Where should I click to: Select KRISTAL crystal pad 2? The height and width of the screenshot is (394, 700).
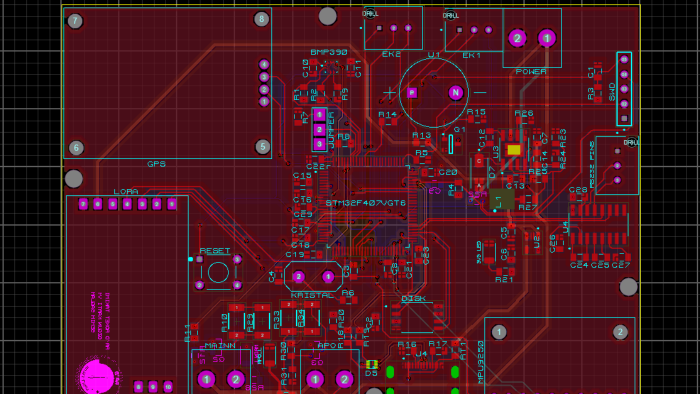pos(299,277)
